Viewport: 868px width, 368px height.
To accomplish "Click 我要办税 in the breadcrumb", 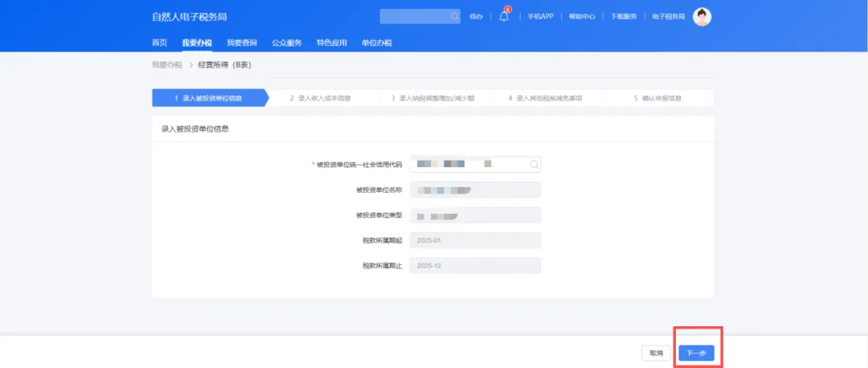I will (167, 64).
